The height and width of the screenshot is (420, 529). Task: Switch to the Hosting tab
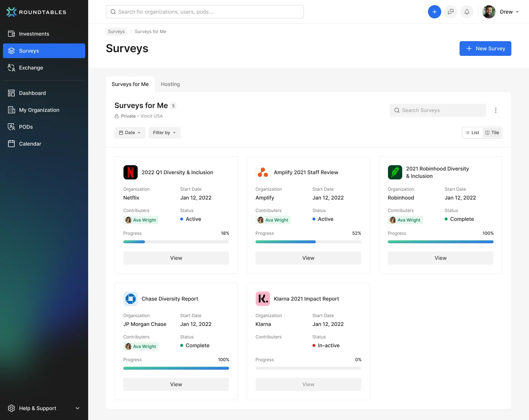(170, 84)
